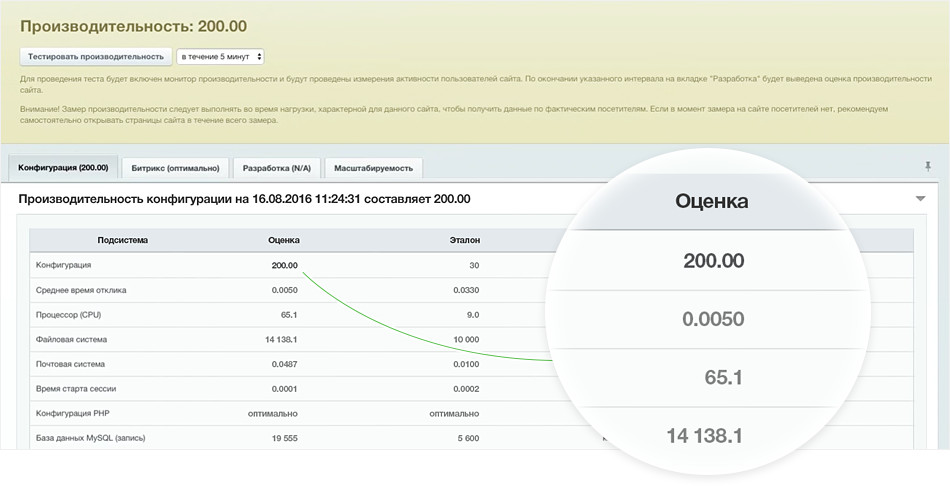Viewport: 950px width, 486px height.
Task: Click the magnified Оценка header in the circle
Action: coord(714,201)
